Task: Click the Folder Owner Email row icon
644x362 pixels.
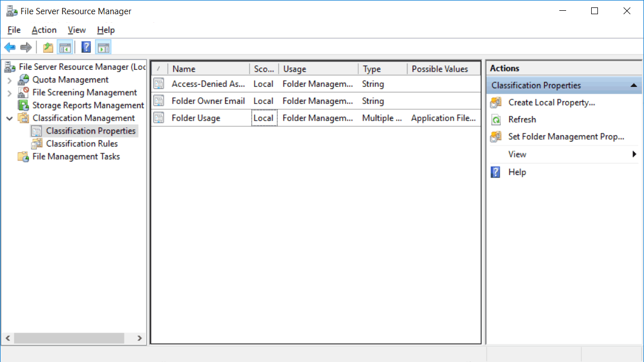Action: 159,101
